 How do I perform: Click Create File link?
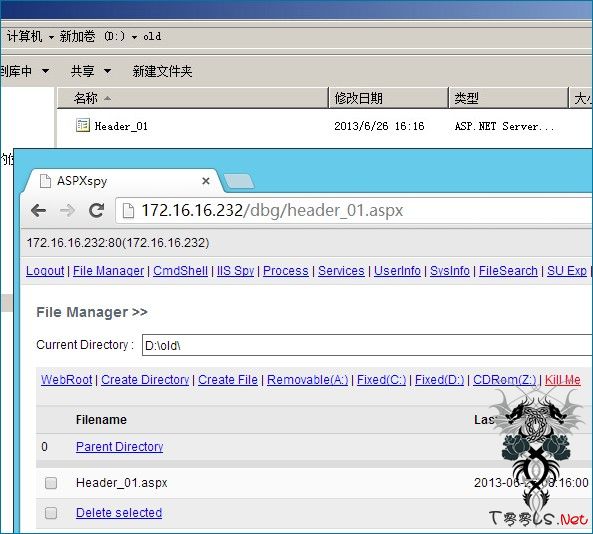228,380
